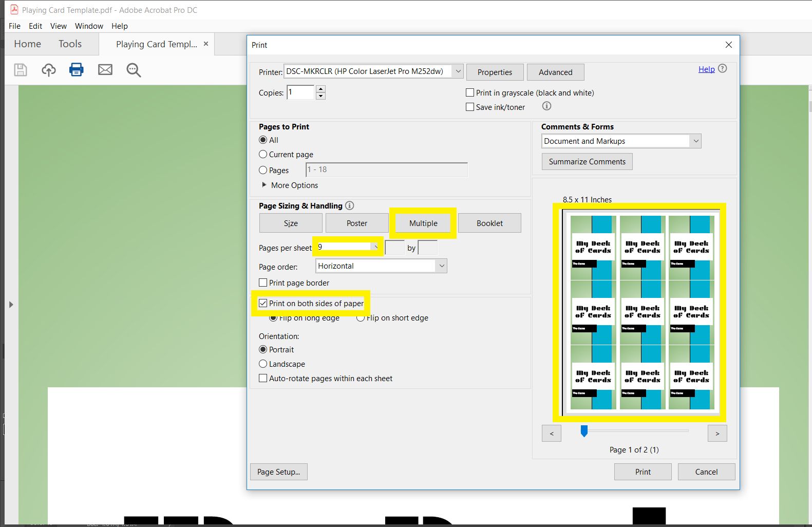
Task: Click the Booklet button
Action: [489, 223]
